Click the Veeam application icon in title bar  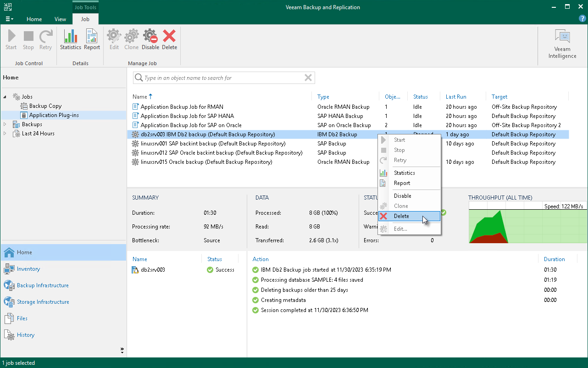8,7
